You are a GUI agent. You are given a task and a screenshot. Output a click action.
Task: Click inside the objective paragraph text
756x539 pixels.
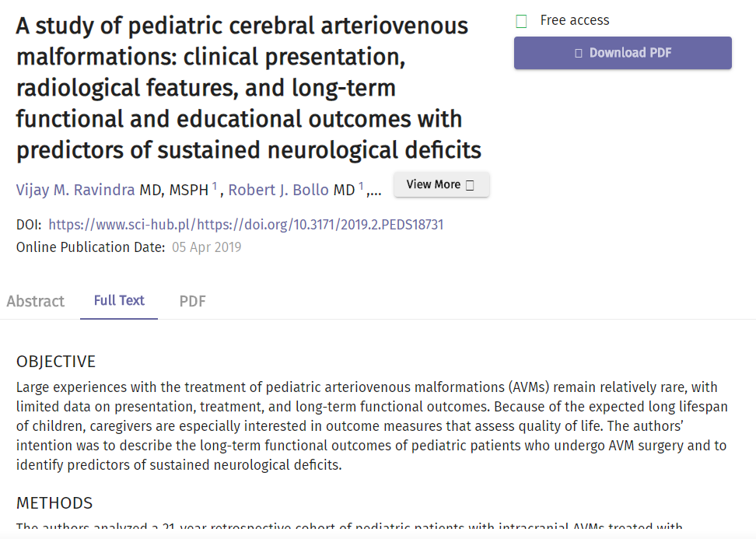pyautogui.click(x=367, y=426)
